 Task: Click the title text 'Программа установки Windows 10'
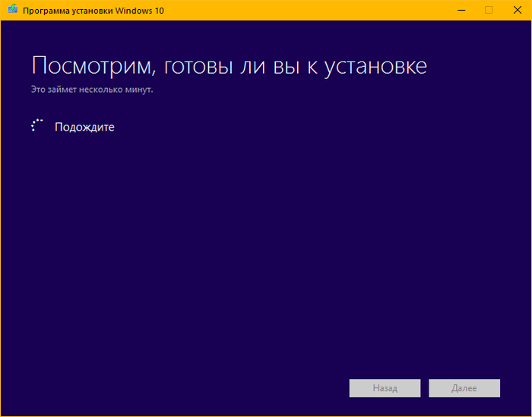[93, 11]
